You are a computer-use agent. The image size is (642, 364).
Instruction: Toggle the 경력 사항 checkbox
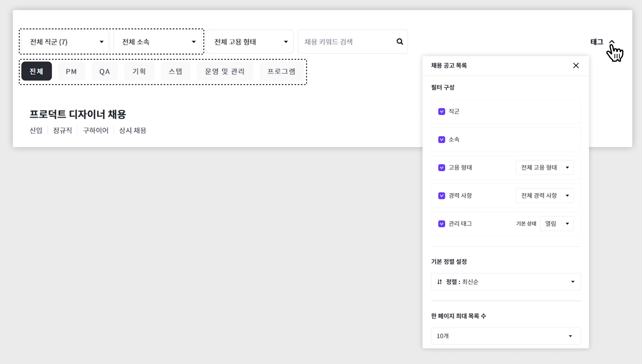(x=441, y=196)
